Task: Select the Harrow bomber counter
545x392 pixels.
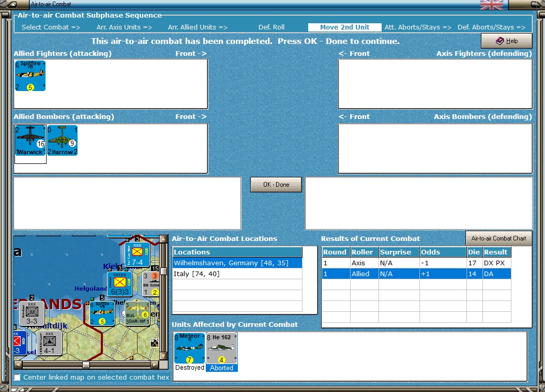Action: click(62, 140)
